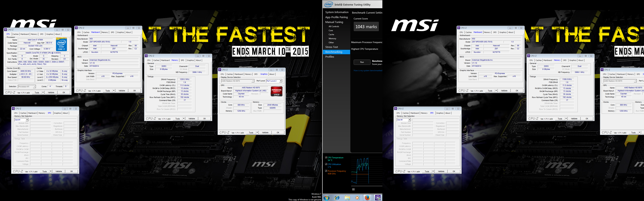Toggle the CPU Utilization monitor checkbox
644x201 pixels.
(x=326, y=164)
